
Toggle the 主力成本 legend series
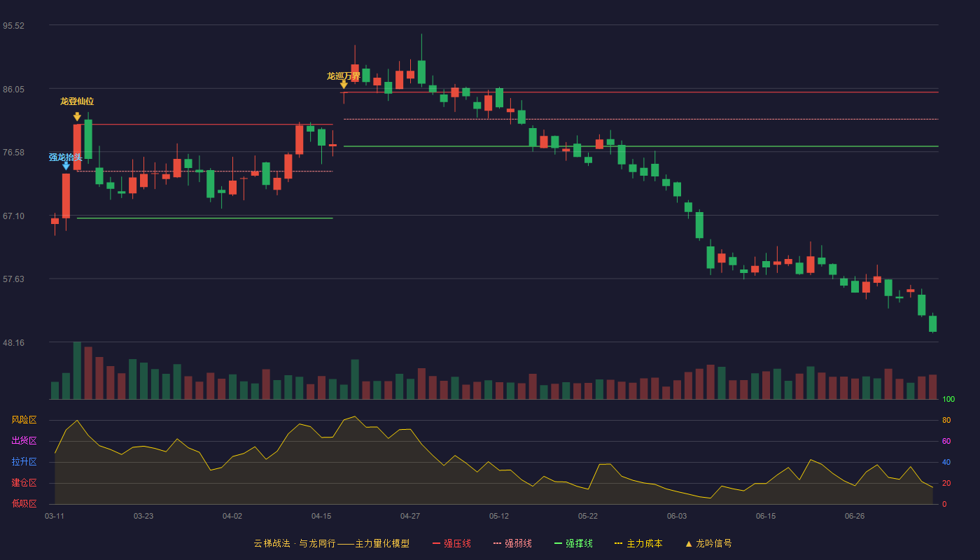coord(638,544)
